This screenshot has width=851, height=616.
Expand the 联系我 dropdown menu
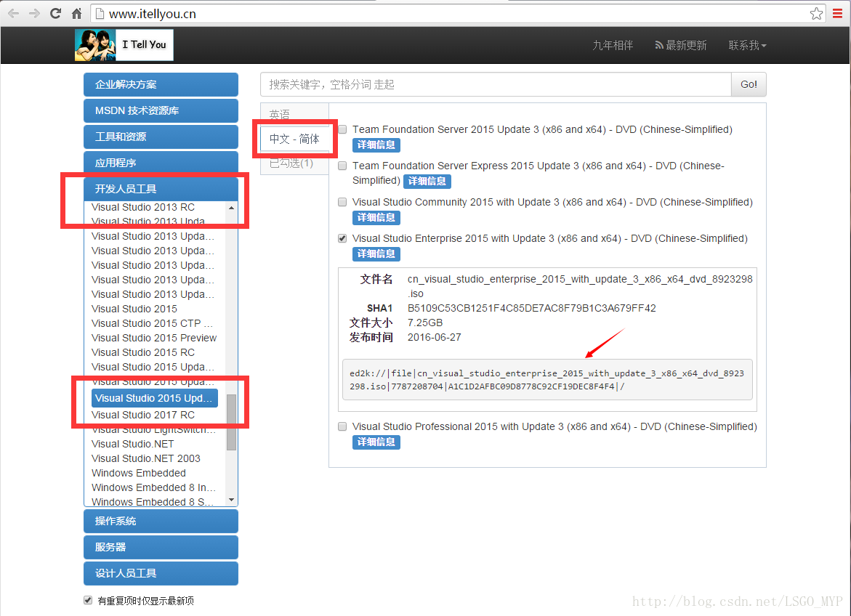pyautogui.click(x=747, y=45)
